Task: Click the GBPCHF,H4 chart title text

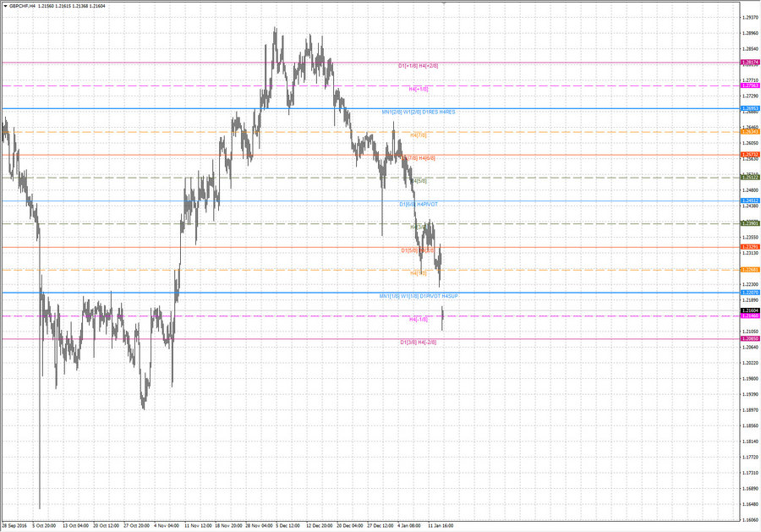Action: coord(22,6)
